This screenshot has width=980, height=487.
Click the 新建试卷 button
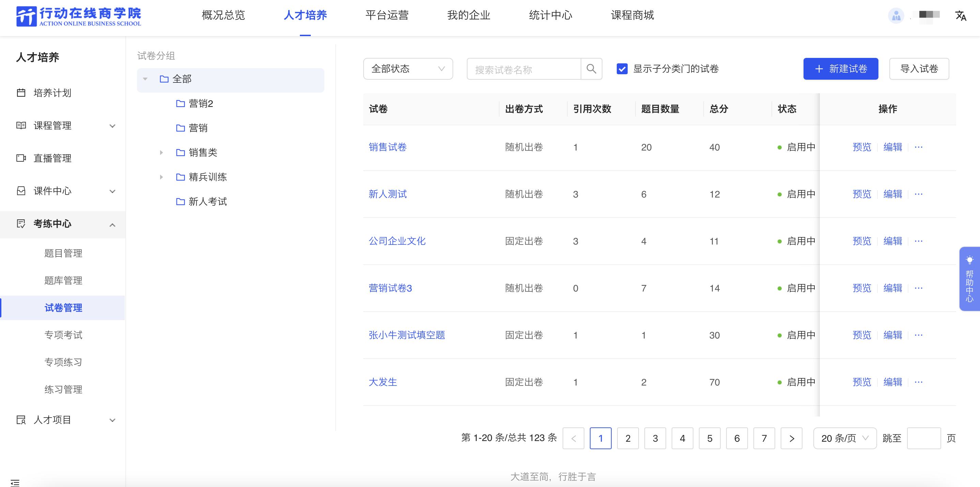841,69
